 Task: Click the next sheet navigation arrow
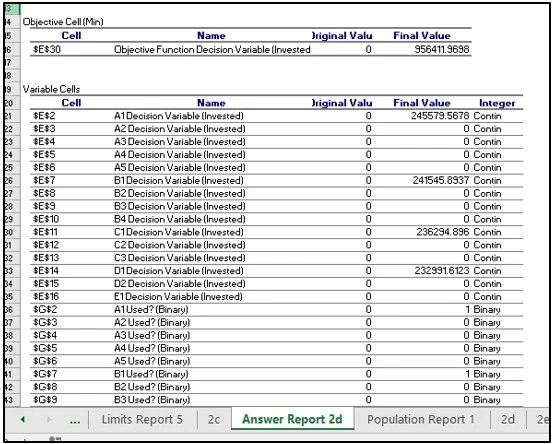49,419
